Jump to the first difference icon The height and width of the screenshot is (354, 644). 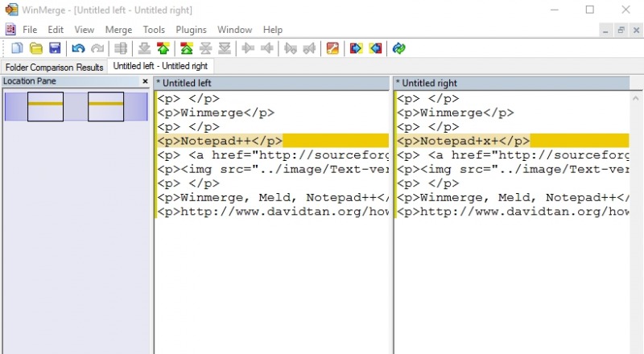pyautogui.click(x=187, y=48)
